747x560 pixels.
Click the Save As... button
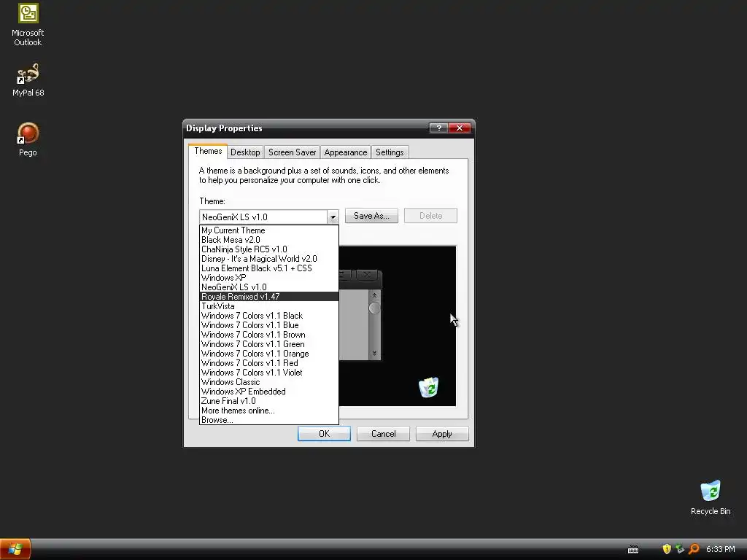pos(371,216)
